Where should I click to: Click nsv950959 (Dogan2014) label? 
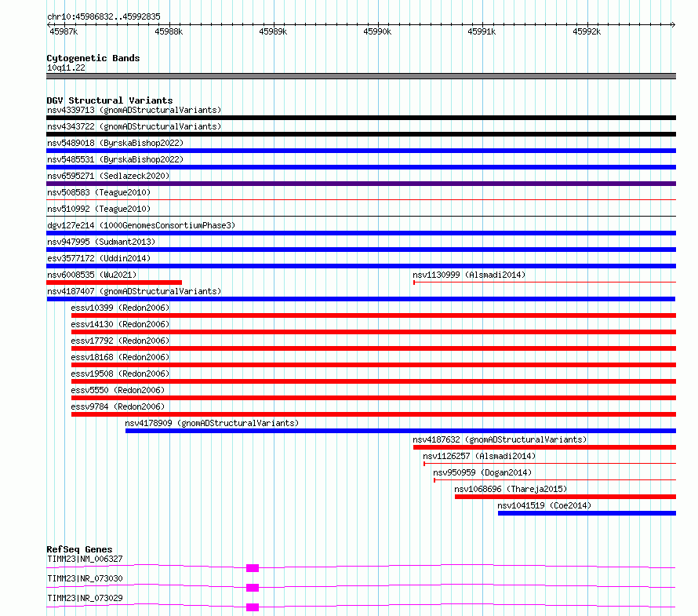(x=482, y=472)
